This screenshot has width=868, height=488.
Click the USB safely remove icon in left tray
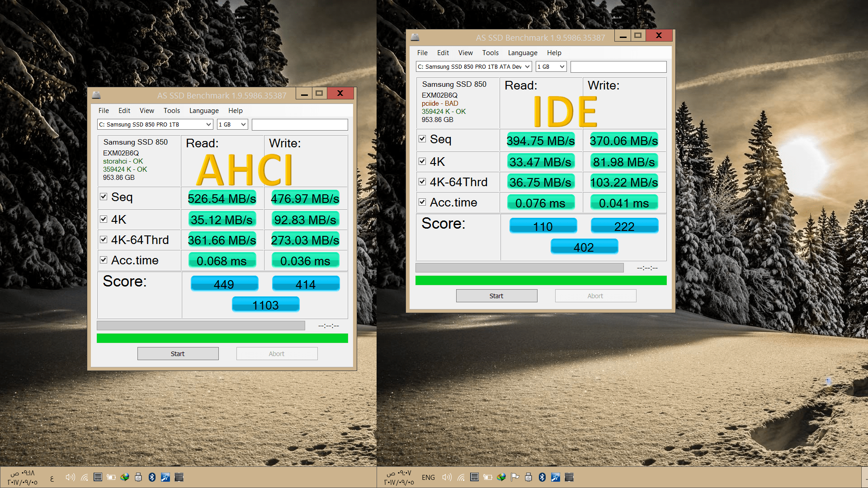point(138,477)
